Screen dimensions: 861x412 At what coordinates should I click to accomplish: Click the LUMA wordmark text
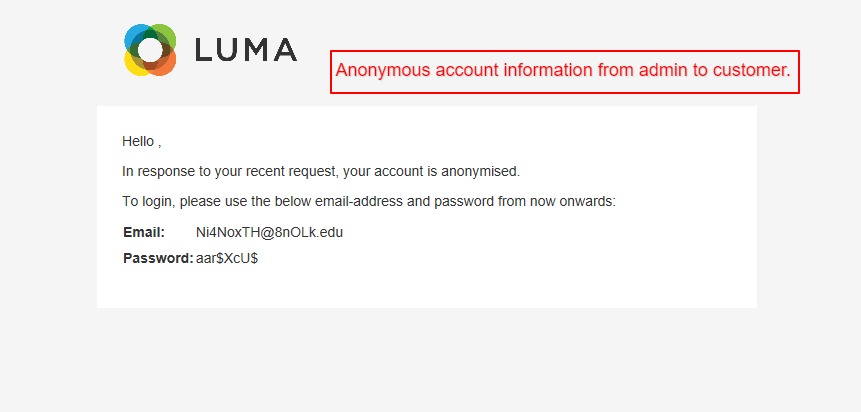246,50
